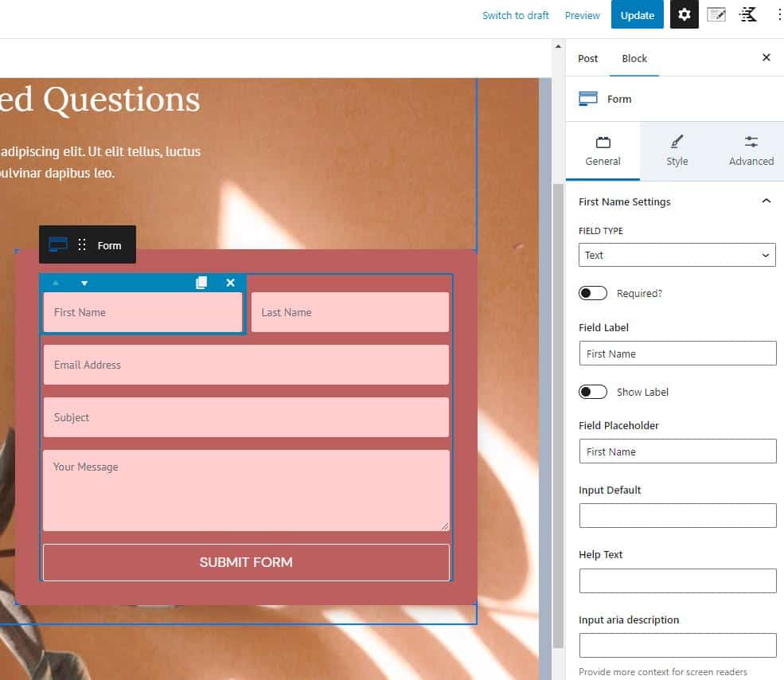Image resolution: width=784 pixels, height=680 pixels.
Task: Open the Preview link
Action: [582, 15]
